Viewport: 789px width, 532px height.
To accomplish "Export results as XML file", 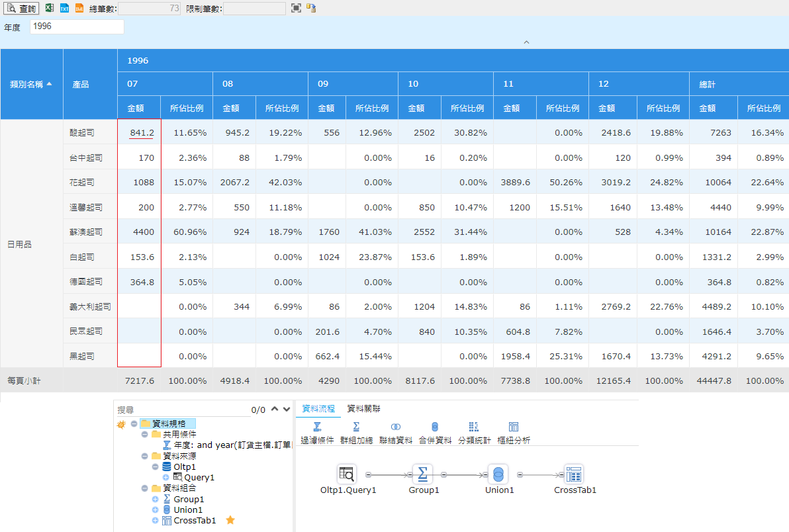I will tap(79, 8).
